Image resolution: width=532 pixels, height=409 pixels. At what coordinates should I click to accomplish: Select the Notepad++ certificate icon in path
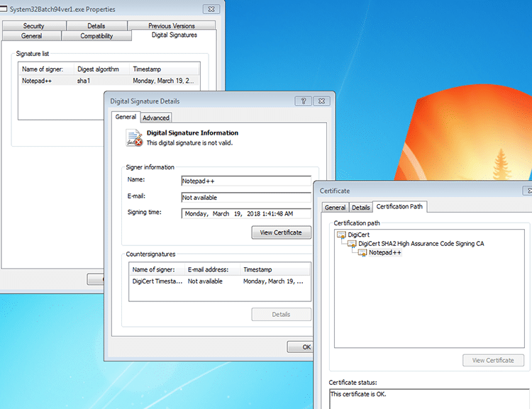362,252
